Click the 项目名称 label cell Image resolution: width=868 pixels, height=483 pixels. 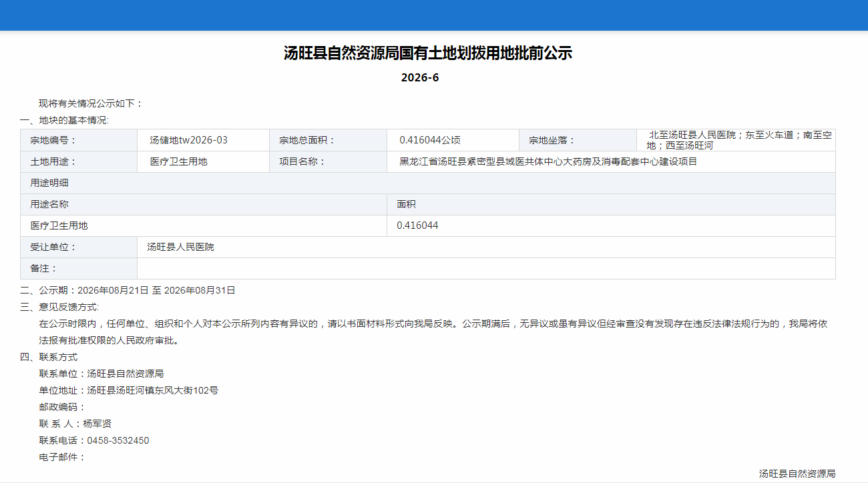328,161
